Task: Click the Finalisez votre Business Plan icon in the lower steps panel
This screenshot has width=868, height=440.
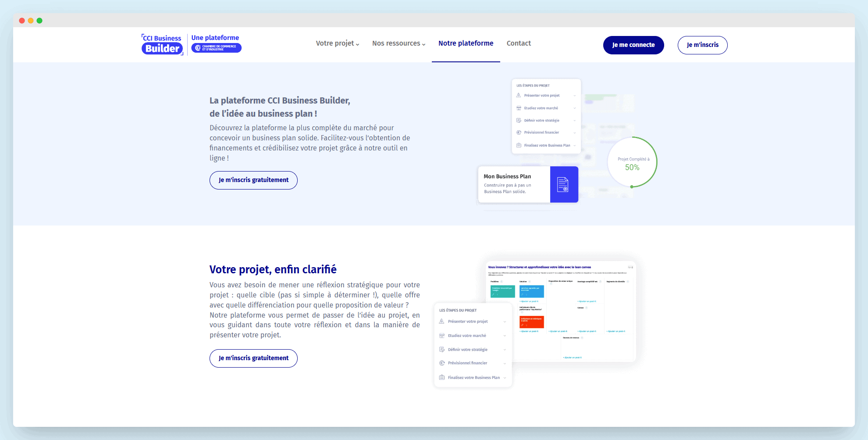Action: tap(442, 377)
